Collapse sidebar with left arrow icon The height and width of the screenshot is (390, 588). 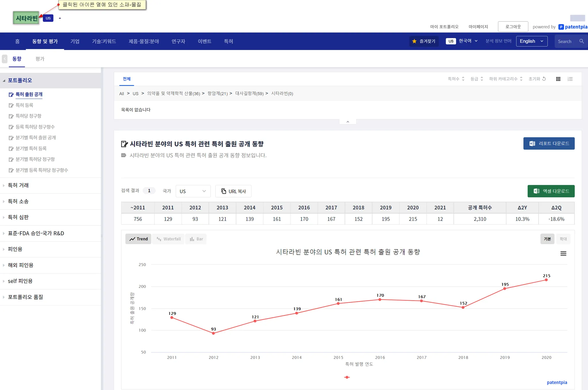click(x=5, y=59)
